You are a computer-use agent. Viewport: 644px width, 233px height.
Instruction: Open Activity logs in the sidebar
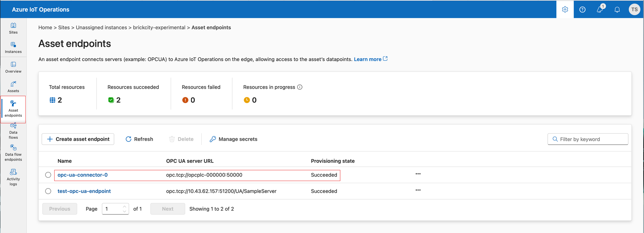[x=13, y=177]
